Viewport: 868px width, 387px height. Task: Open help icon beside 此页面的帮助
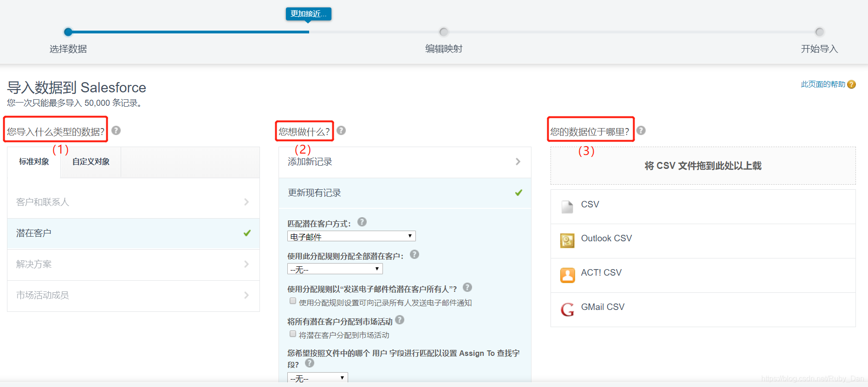coord(851,84)
